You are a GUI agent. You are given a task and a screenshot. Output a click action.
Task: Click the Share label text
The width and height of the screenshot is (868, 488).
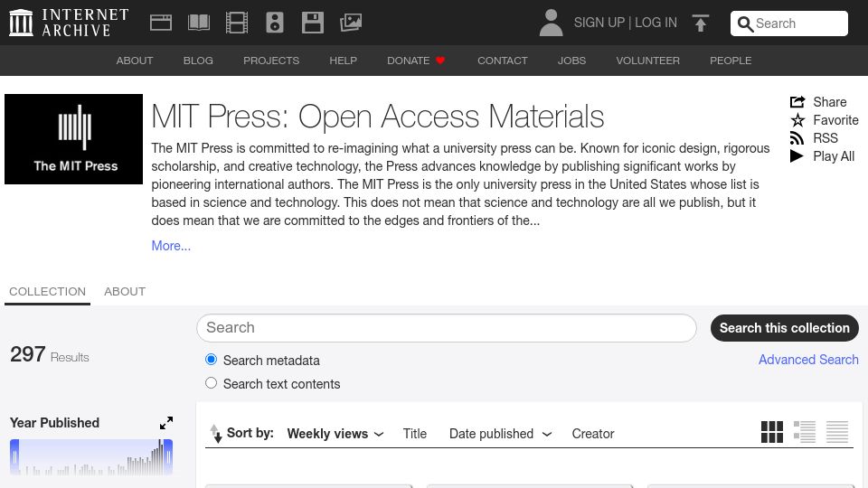click(830, 102)
